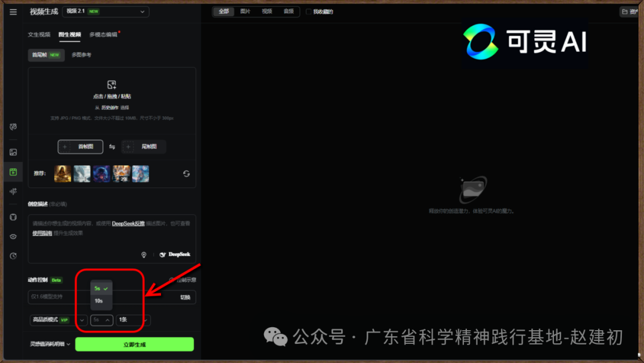Open the audio waveform sidebar icon
Viewport: 644px width, 363px height.
[13, 191]
